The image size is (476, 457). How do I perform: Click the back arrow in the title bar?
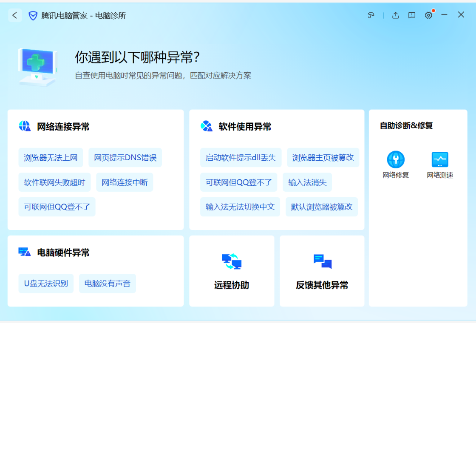coord(15,15)
